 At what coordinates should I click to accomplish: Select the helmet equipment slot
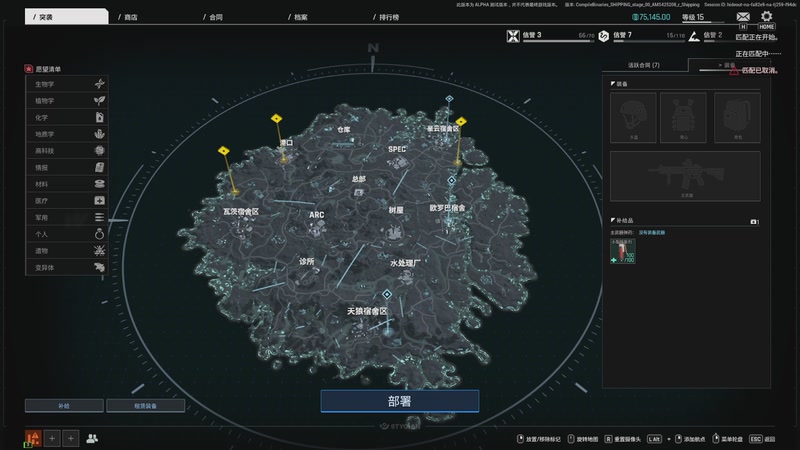(633, 117)
